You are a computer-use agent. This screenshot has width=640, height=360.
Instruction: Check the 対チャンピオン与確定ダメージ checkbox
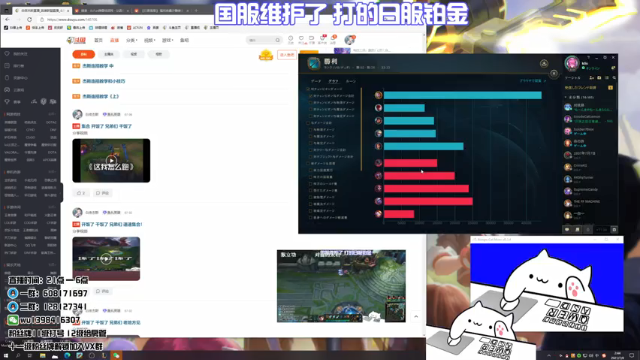tap(311, 116)
